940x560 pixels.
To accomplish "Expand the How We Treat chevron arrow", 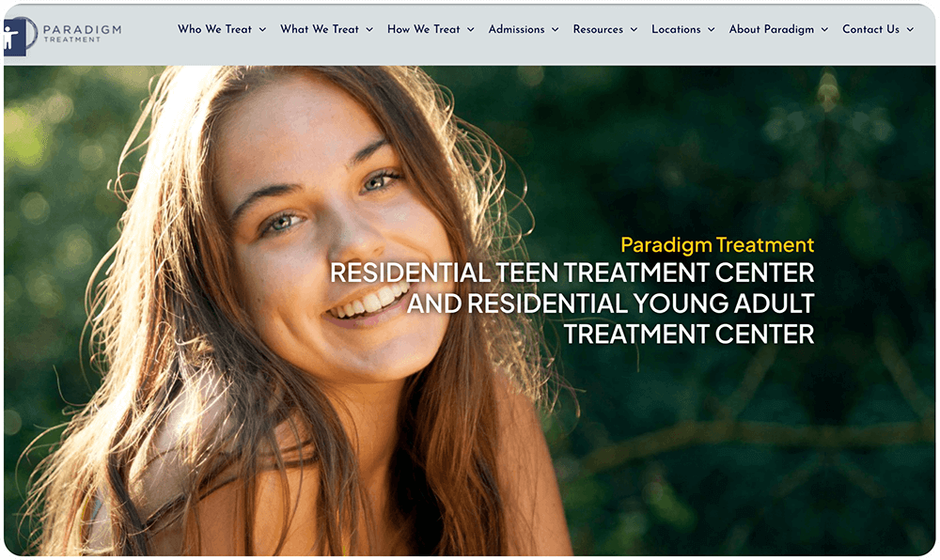I will pyautogui.click(x=471, y=29).
